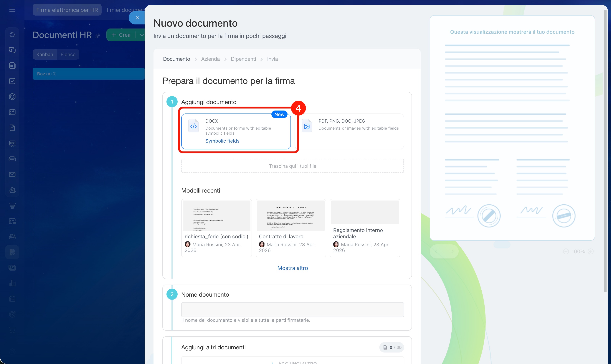The image size is (611, 364).
Task: Open the mail envelope sidebar icon
Action: tap(12, 174)
